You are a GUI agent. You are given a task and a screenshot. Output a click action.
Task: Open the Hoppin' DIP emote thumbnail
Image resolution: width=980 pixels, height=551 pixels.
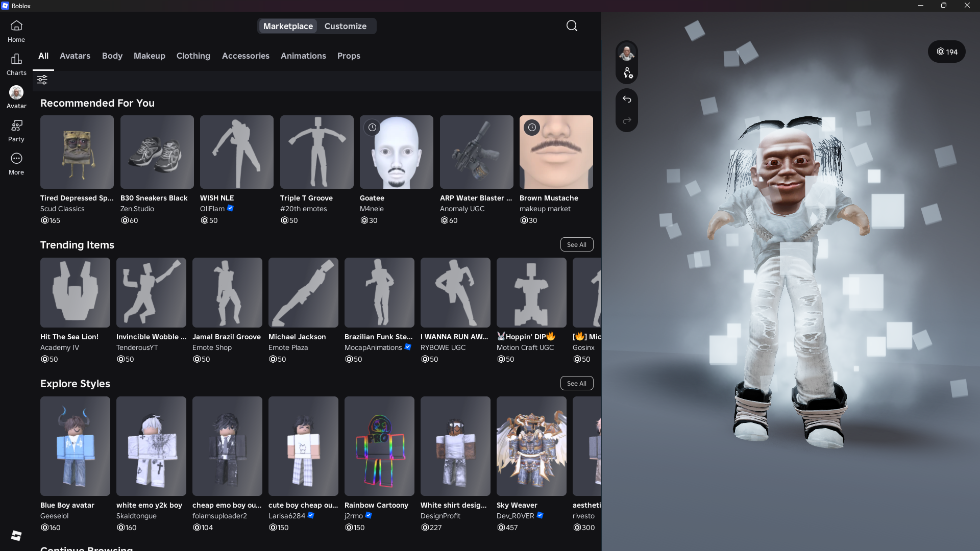[x=531, y=292]
